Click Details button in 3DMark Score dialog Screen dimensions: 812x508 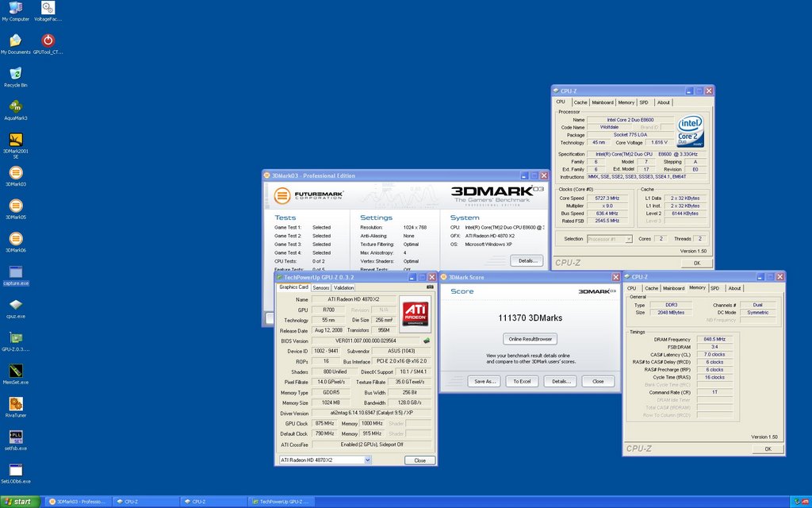point(561,381)
